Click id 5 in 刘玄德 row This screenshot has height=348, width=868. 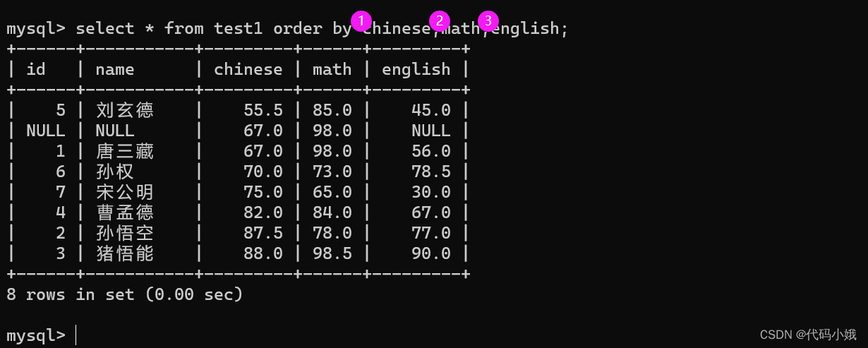pyautogui.click(x=61, y=110)
